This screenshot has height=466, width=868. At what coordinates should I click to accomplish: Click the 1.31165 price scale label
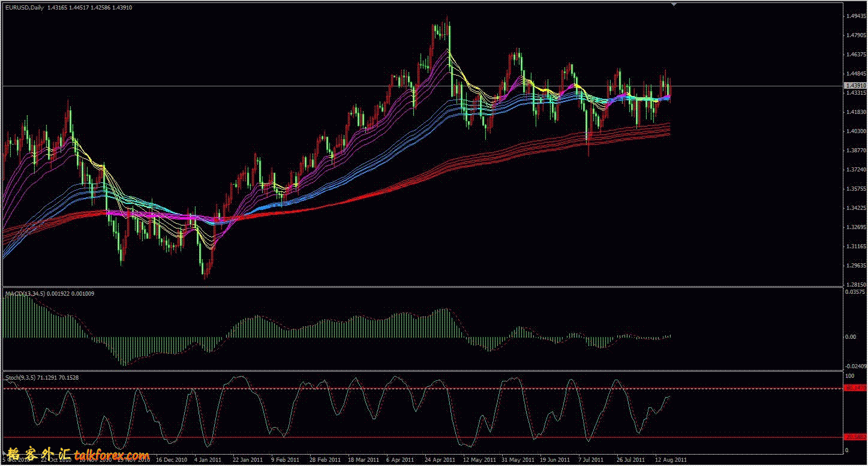(855, 246)
